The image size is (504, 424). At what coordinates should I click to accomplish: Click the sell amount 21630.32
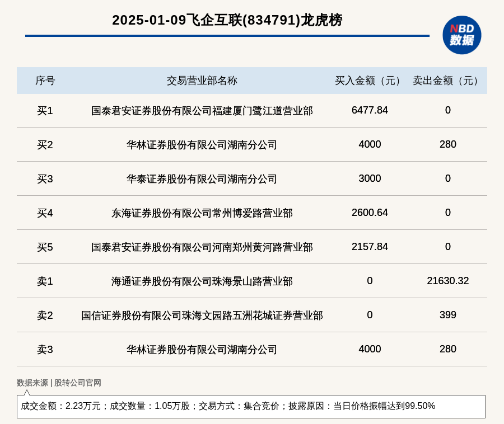[x=448, y=281]
